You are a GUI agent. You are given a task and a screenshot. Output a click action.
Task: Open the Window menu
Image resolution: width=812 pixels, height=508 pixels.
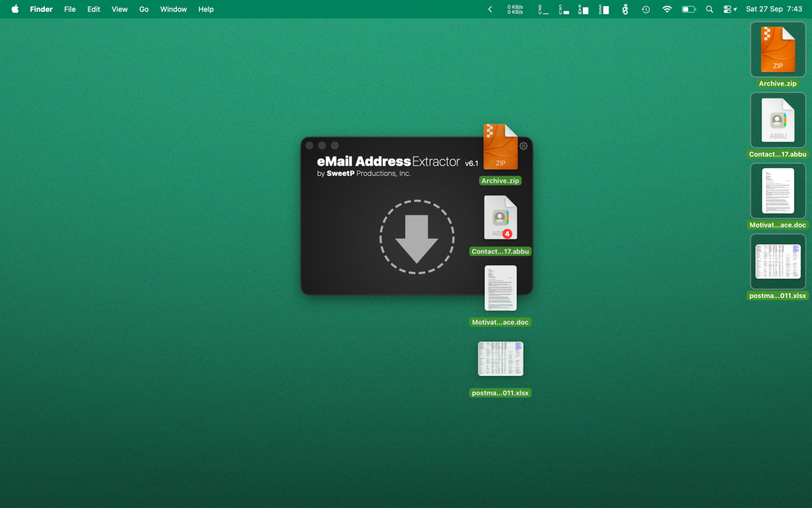click(173, 9)
